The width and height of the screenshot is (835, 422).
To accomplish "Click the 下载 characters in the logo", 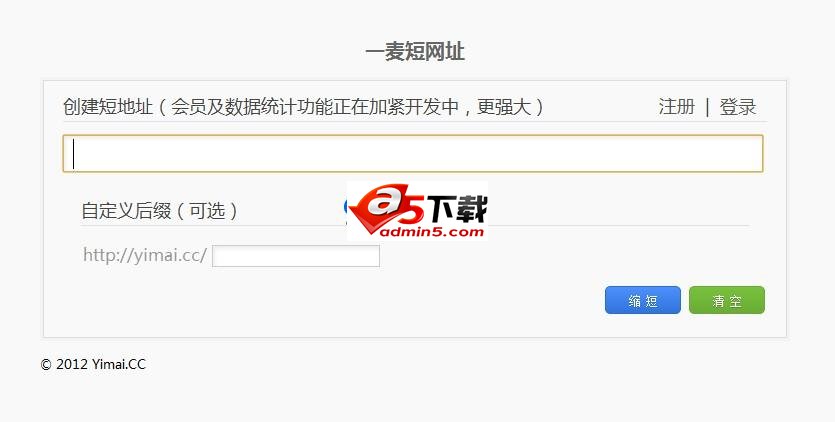I will pos(456,209).
